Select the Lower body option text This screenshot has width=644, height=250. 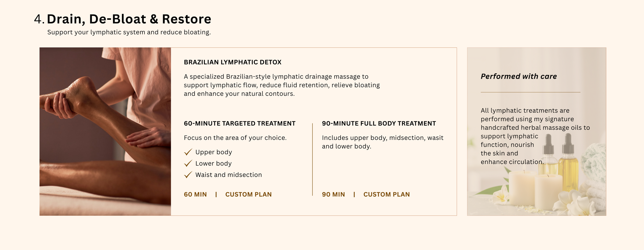pos(214,163)
